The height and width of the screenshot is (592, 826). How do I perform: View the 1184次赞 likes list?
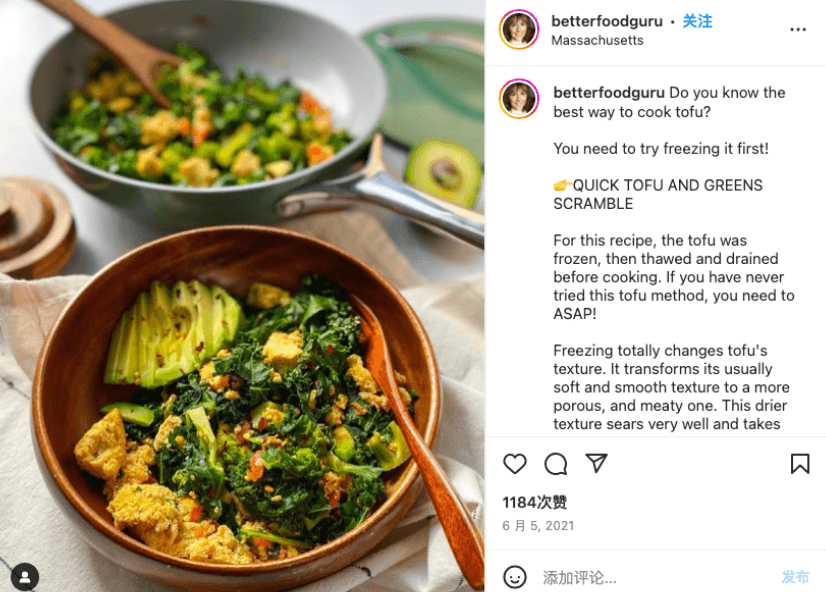[x=535, y=502]
